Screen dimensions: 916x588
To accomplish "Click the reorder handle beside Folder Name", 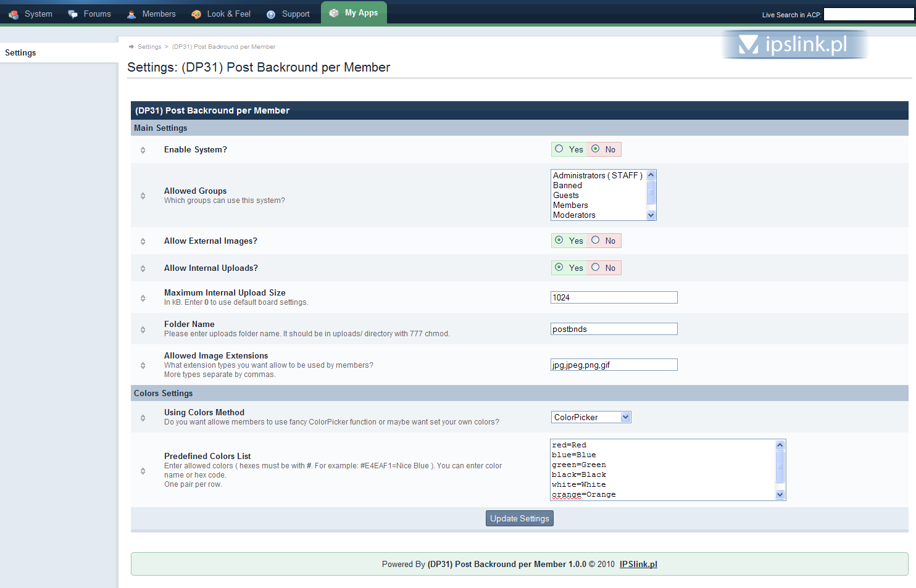I will pyautogui.click(x=143, y=329).
